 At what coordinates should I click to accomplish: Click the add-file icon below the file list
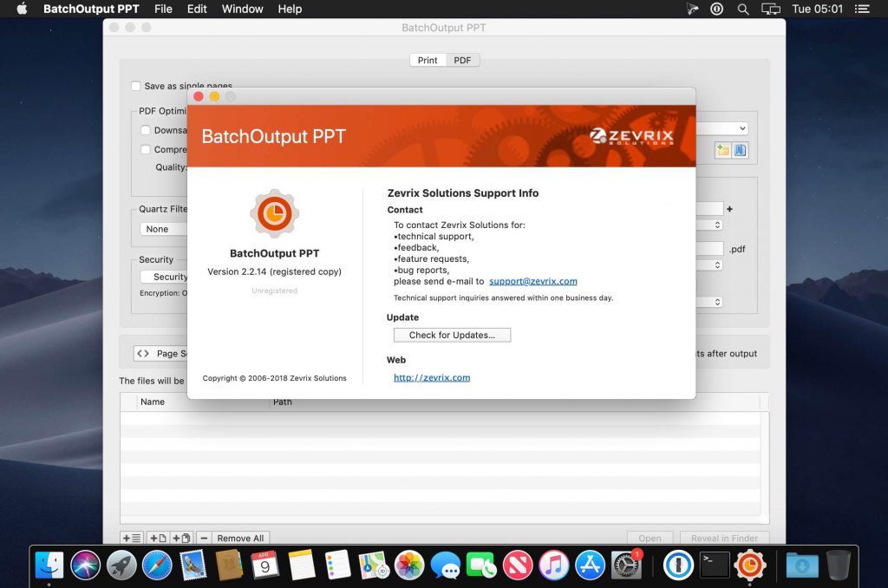pos(157,538)
